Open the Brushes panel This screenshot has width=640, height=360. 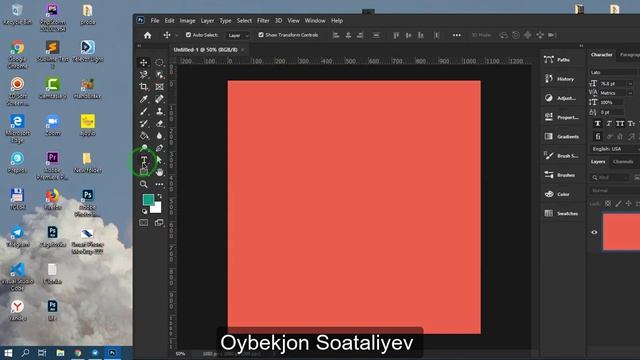562,175
